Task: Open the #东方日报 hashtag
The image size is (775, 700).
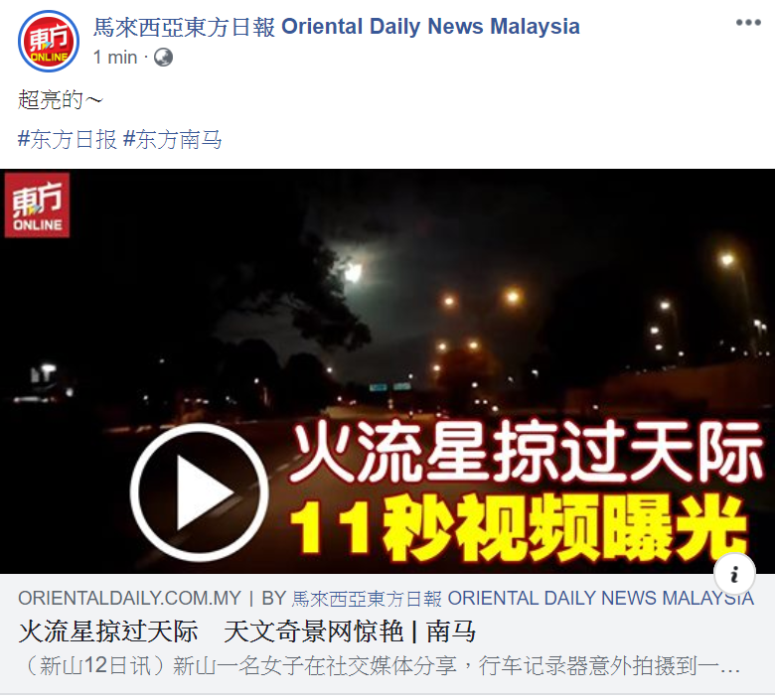Action: pos(68,139)
